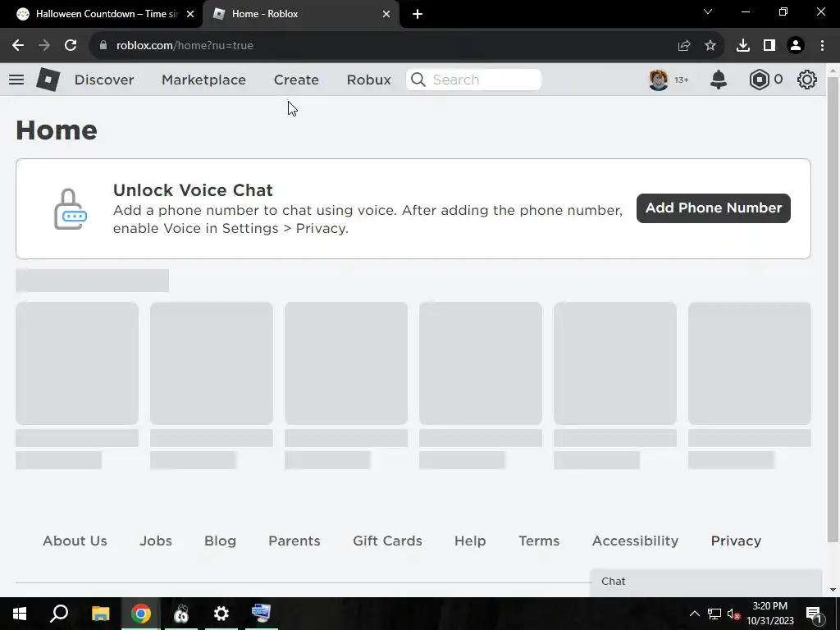Open the Robux balance icon
The width and height of the screenshot is (840, 630).
pyautogui.click(x=759, y=80)
